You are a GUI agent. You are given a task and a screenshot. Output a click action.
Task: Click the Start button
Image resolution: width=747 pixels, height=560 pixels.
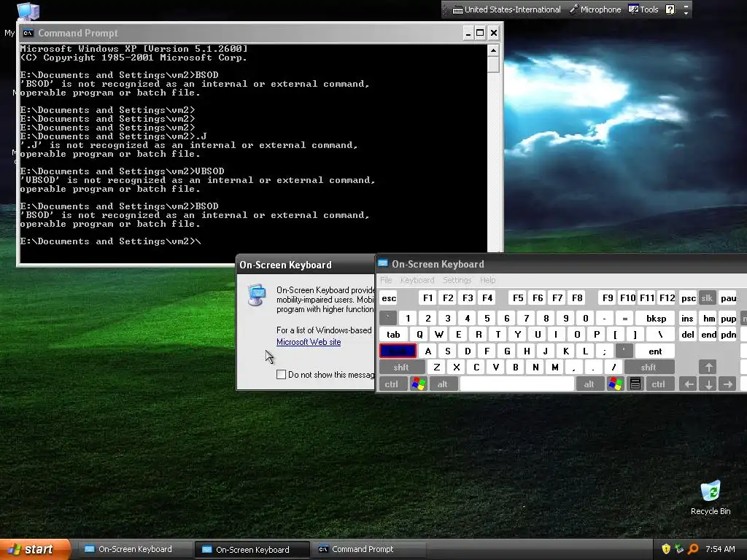(35, 549)
